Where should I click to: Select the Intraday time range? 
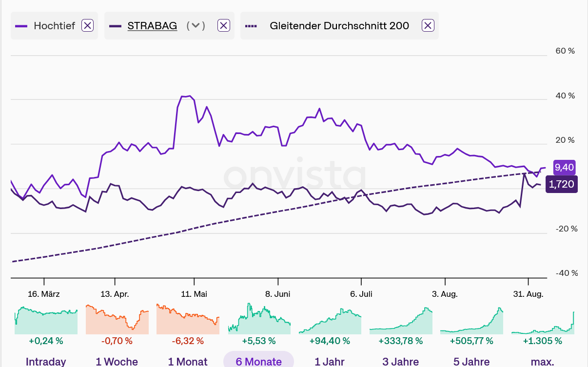pyautogui.click(x=46, y=362)
